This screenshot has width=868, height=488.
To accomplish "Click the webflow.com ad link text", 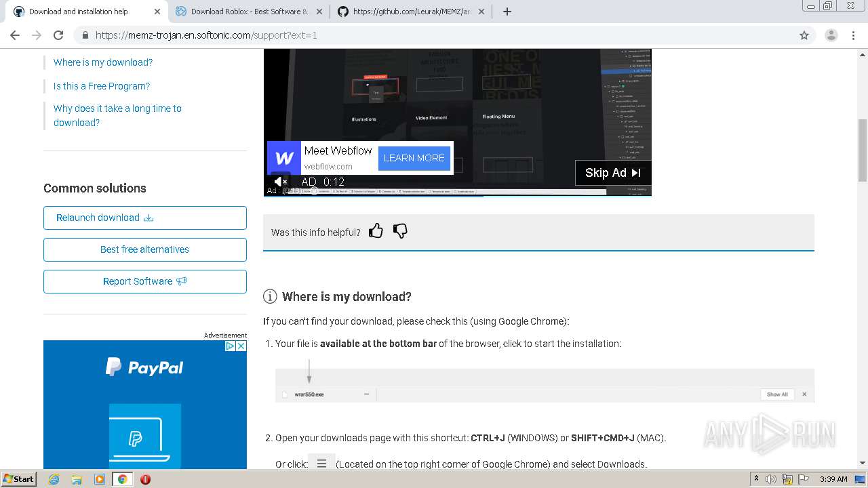I will point(328,166).
